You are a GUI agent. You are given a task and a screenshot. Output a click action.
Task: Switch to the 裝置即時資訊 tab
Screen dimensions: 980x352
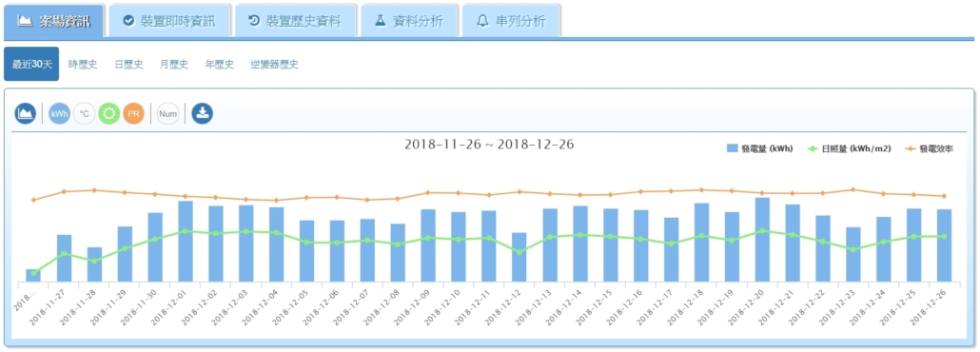[x=169, y=21]
